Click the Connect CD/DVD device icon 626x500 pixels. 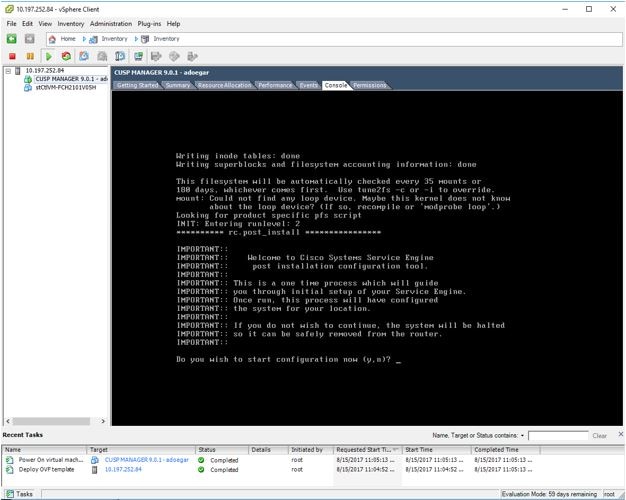click(x=174, y=56)
